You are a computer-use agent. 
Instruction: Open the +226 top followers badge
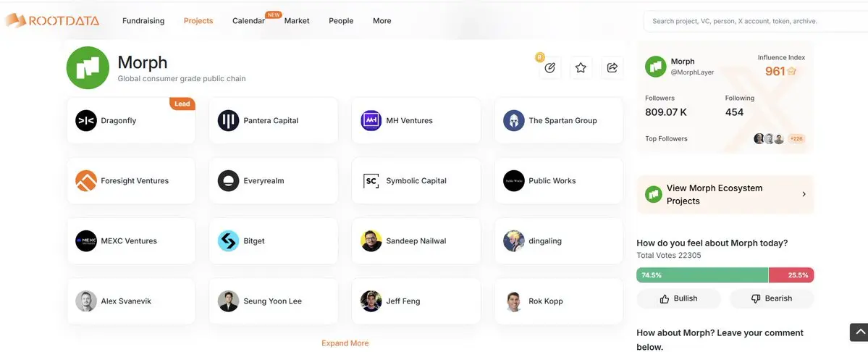pos(796,139)
